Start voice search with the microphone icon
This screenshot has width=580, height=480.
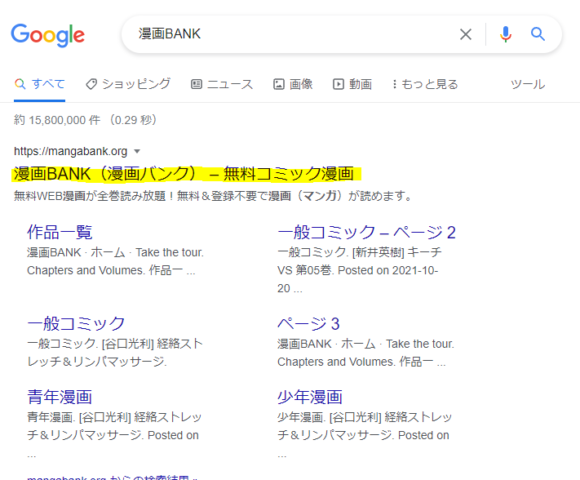tap(505, 34)
